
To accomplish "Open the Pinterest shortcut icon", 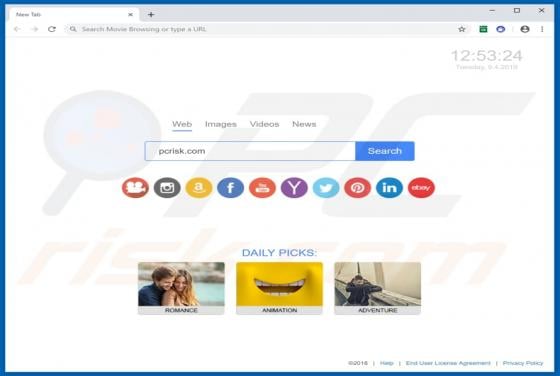I will tap(358, 187).
